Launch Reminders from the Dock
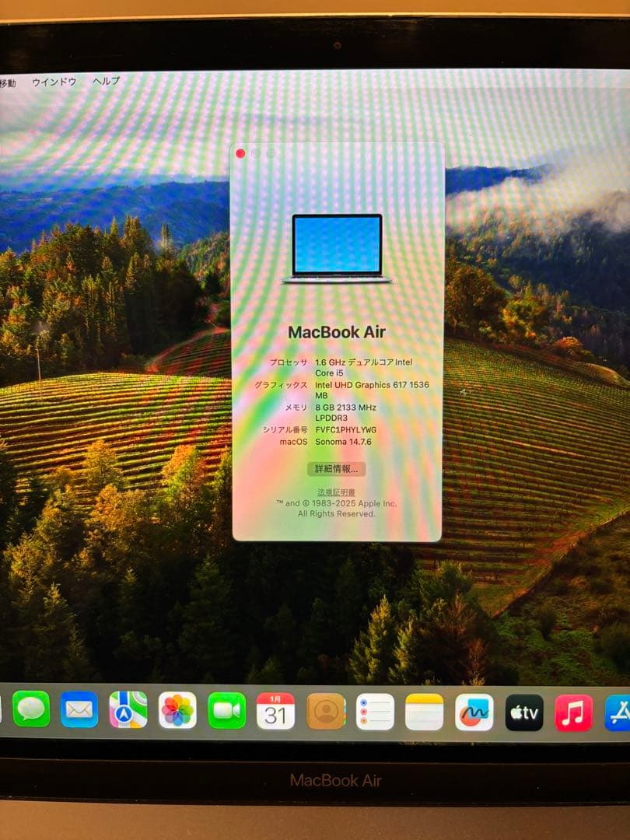This screenshot has width=630, height=840. pyautogui.click(x=374, y=712)
